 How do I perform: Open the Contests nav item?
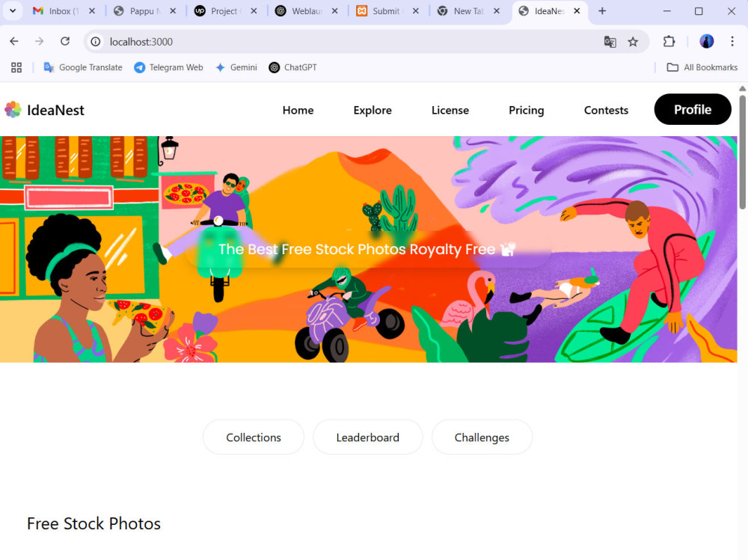coord(607,110)
